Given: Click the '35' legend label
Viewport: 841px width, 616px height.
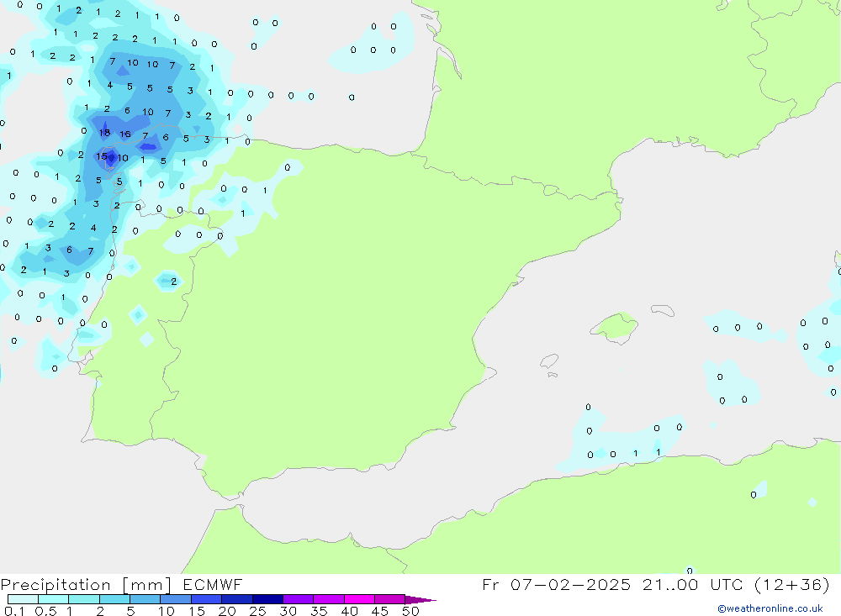Looking at the screenshot, I should point(319,611).
